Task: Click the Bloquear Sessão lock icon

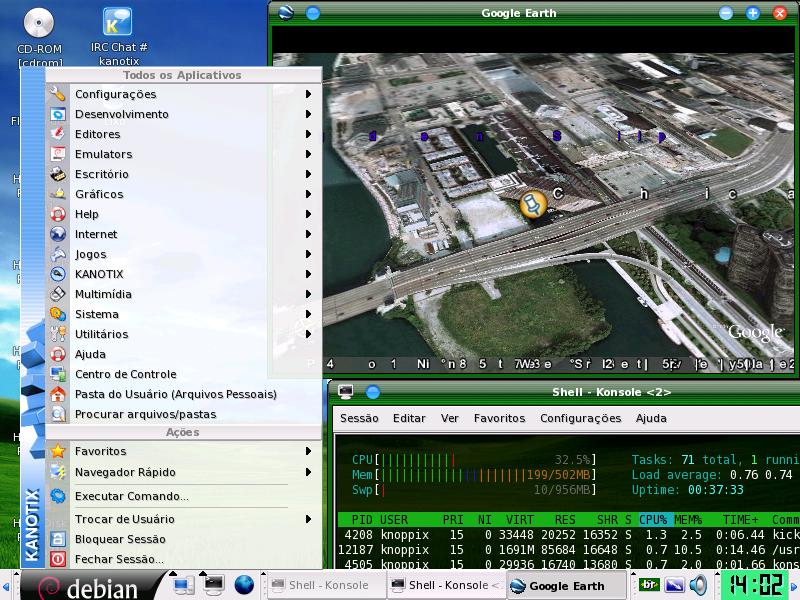Action: (58, 539)
